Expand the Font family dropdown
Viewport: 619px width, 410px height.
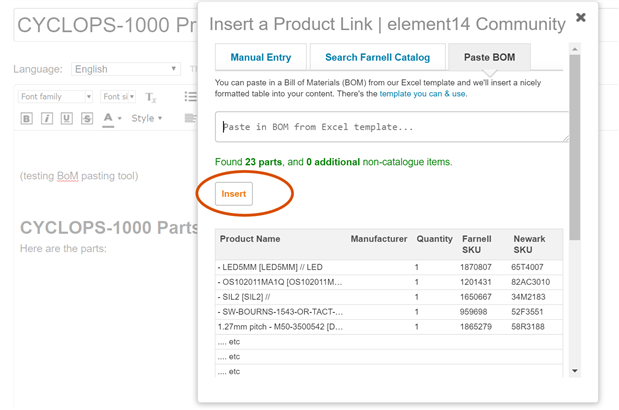[56, 97]
